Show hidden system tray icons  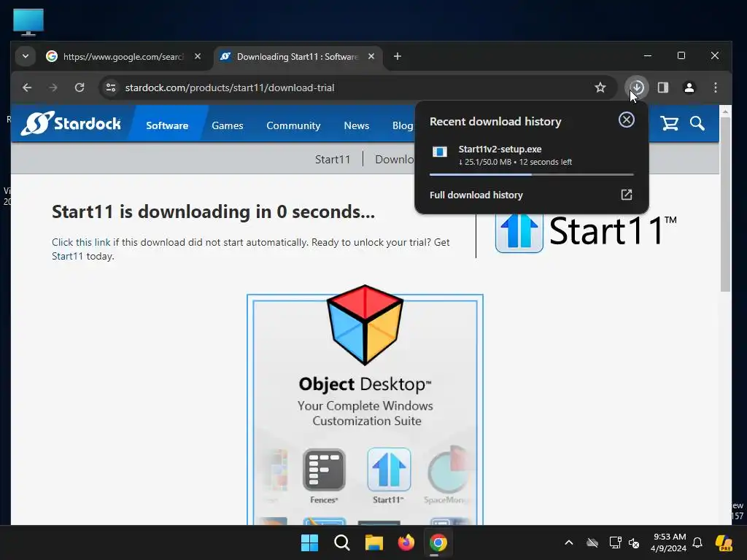coord(569,542)
